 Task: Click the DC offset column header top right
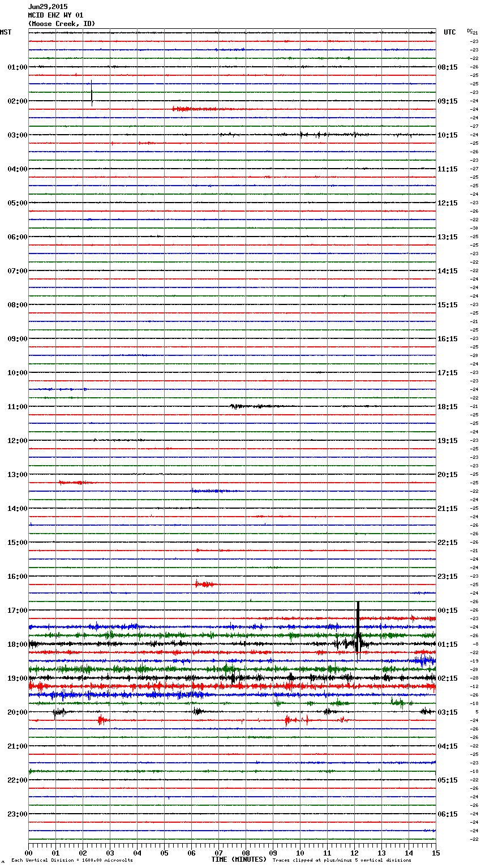pyautogui.click(x=470, y=31)
